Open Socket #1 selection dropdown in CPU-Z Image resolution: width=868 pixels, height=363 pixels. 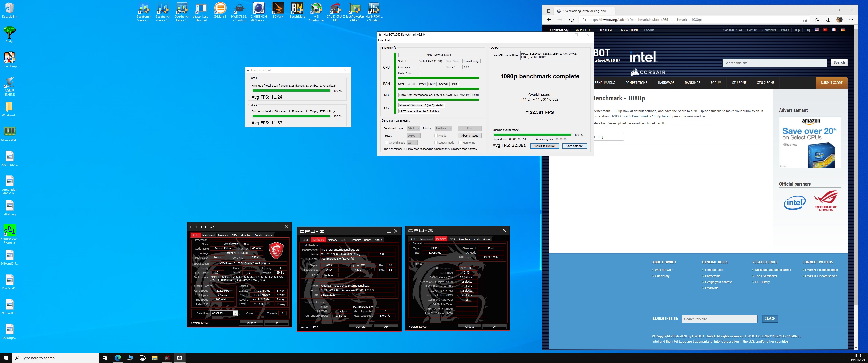click(x=224, y=313)
